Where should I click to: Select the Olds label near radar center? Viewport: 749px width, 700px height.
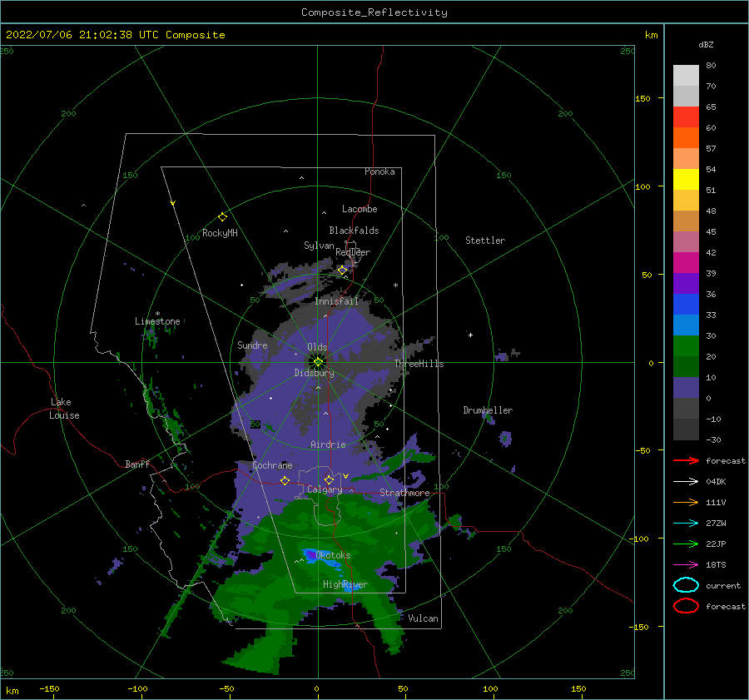pos(317,347)
